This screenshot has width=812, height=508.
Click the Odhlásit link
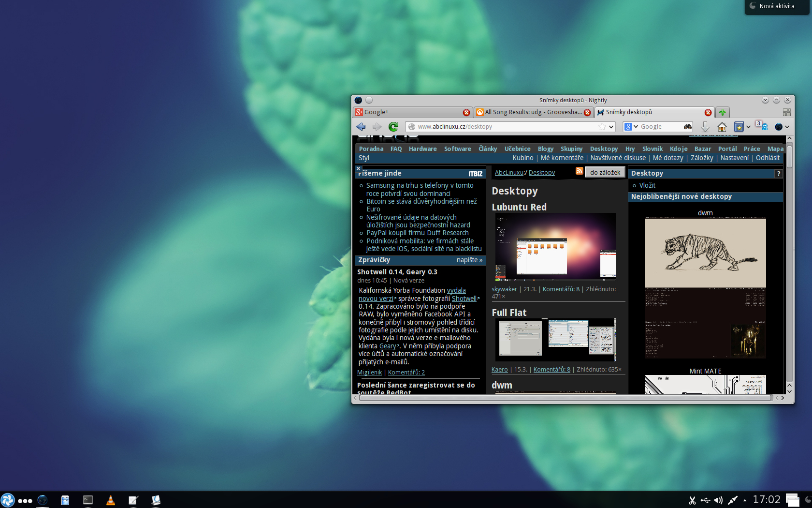click(x=768, y=158)
